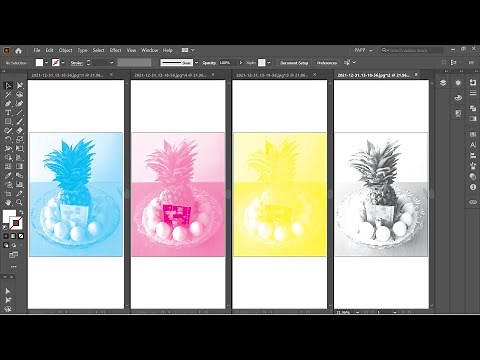
Task: Open the Type (character) panel icon
Action: (x=473, y=145)
